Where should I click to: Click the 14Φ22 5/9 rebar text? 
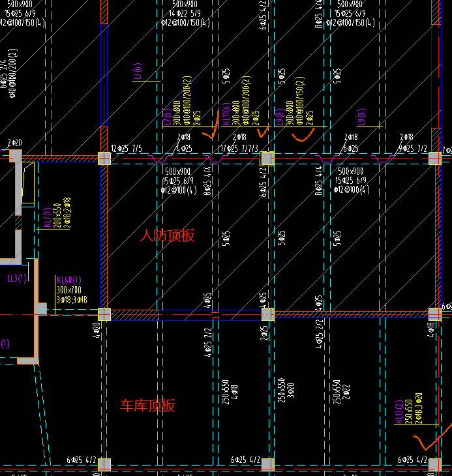(x=185, y=13)
